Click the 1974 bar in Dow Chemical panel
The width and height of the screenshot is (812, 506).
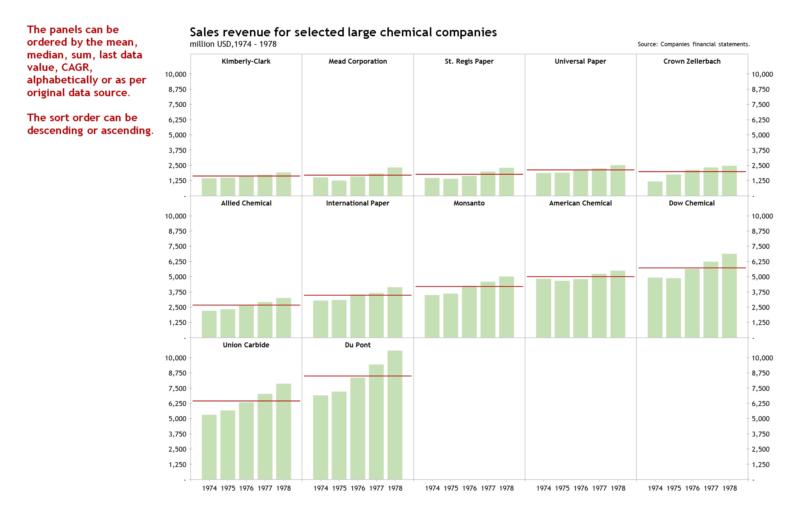coord(655,307)
